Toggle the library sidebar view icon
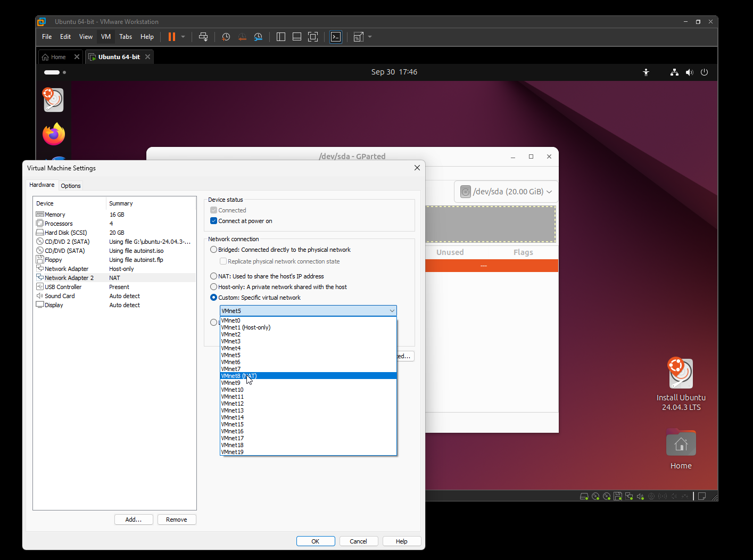 pos(281,37)
